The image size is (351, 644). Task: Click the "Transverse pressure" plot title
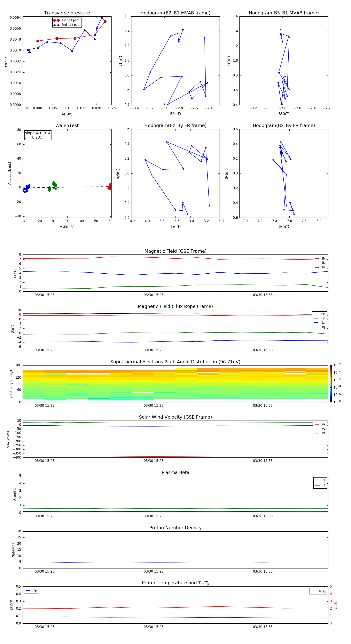coord(67,13)
